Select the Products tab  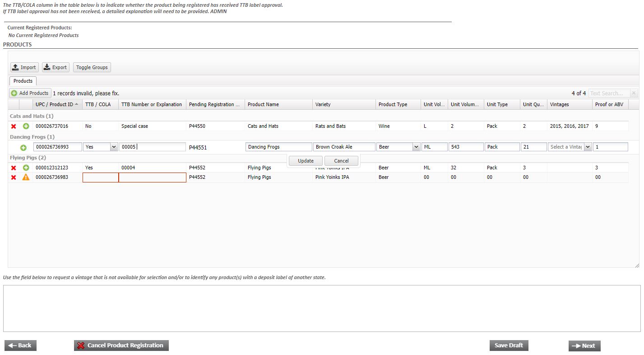point(23,81)
